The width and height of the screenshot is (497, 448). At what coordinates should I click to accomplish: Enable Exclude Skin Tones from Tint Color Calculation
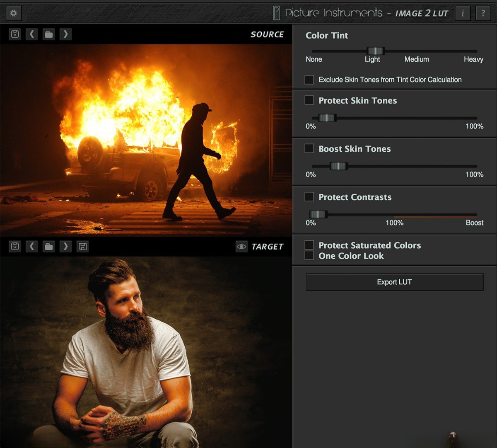[x=309, y=79]
